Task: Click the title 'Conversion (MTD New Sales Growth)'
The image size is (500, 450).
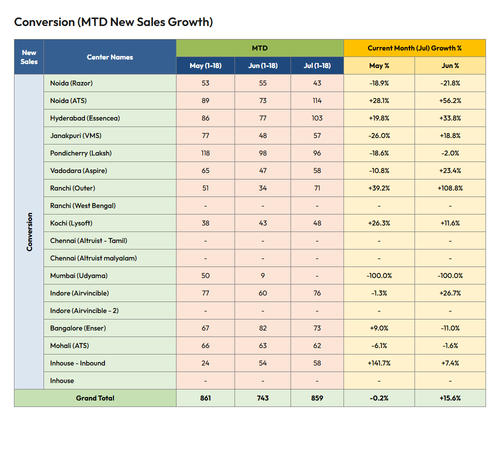Action: (x=113, y=22)
